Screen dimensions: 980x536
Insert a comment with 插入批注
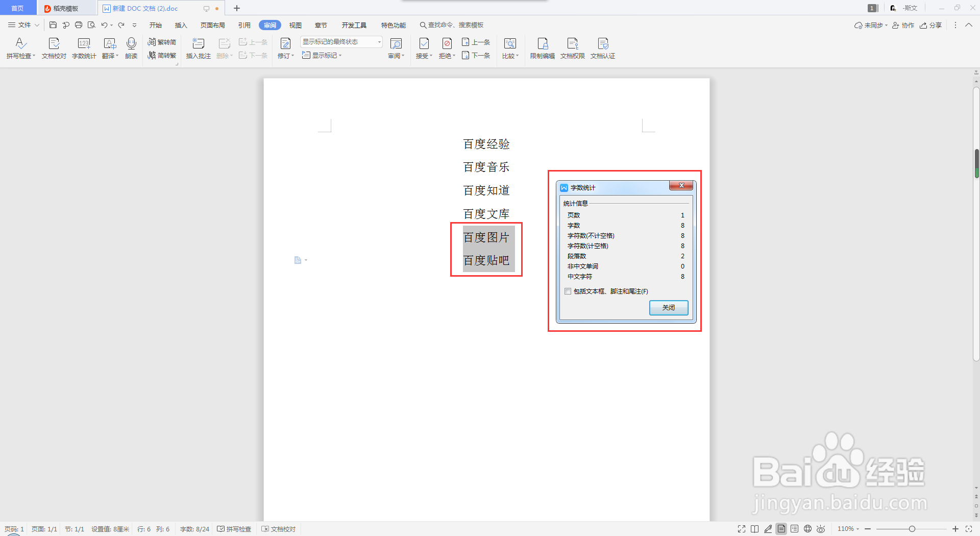198,48
